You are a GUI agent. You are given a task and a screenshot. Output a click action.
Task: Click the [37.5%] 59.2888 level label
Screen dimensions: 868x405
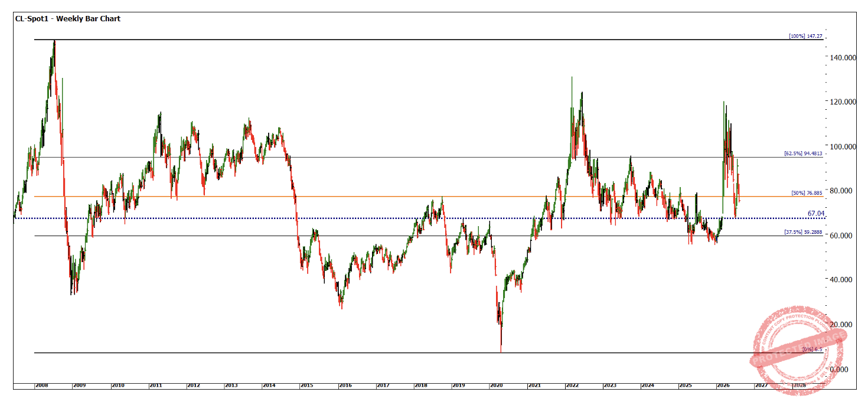tap(802, 232)
